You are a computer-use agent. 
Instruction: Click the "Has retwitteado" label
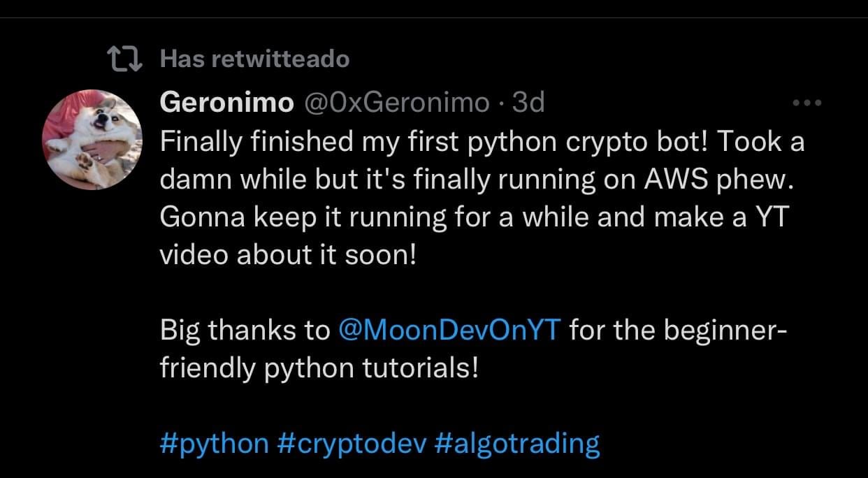pos(254,60)
